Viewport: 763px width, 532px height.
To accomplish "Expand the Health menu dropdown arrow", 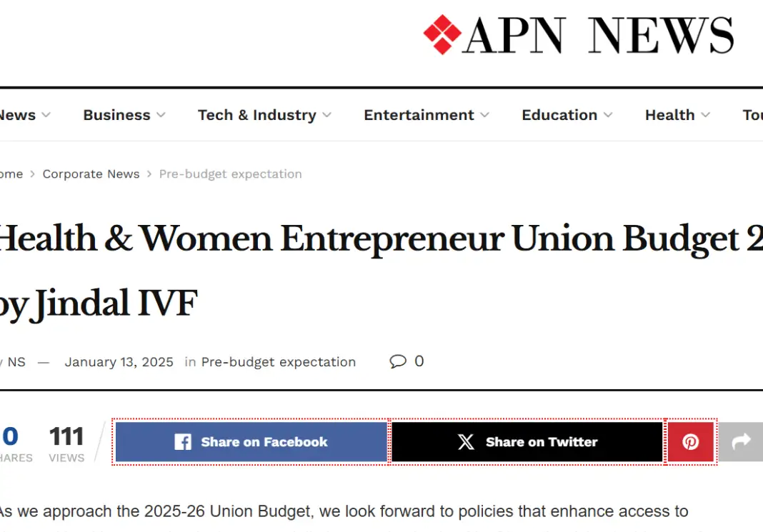I will pos(706,115).
